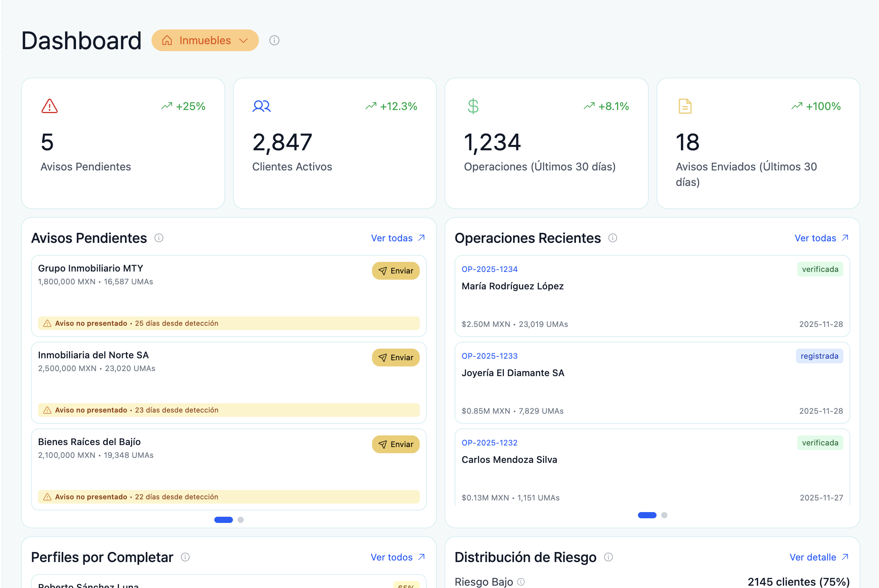Click Inmobiliaria del Norte SA name
This screenshot has width=879, height=588.
click(x=93, y=355)
